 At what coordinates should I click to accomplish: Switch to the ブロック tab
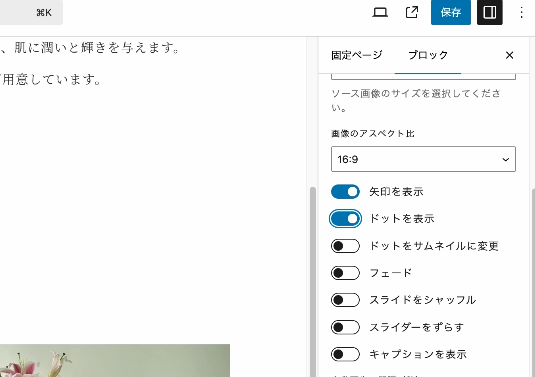(x=428, y=55)
